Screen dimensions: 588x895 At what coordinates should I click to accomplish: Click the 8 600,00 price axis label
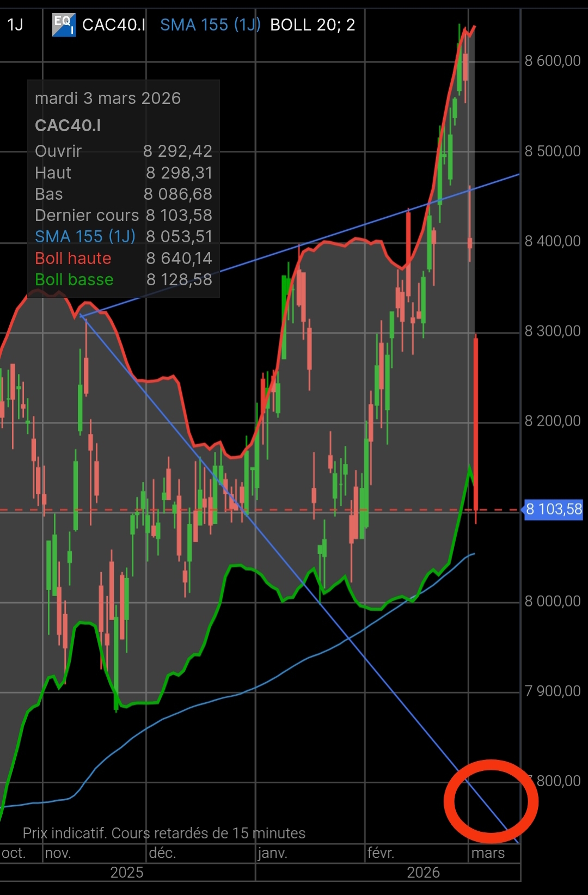553,61
